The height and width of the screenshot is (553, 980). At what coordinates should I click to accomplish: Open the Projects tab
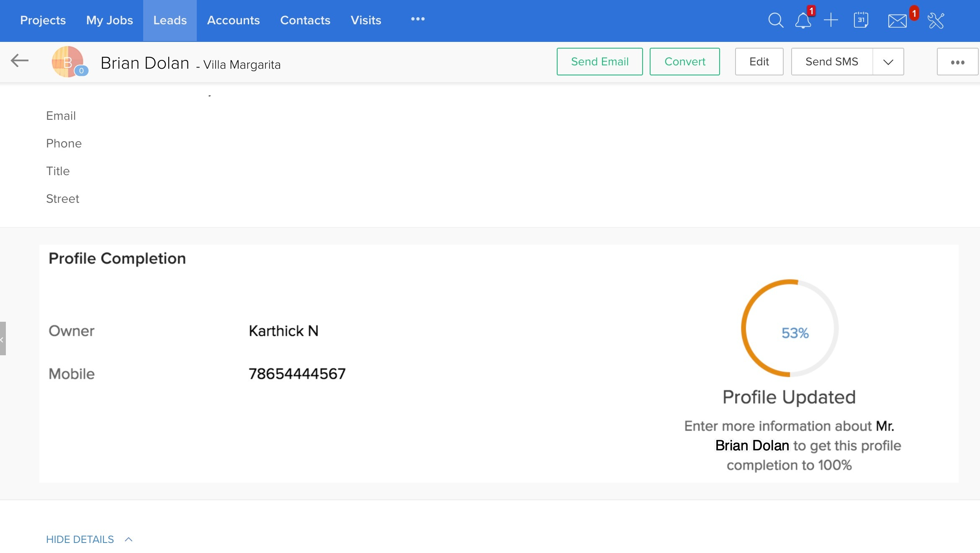click(x=43, y=20)
